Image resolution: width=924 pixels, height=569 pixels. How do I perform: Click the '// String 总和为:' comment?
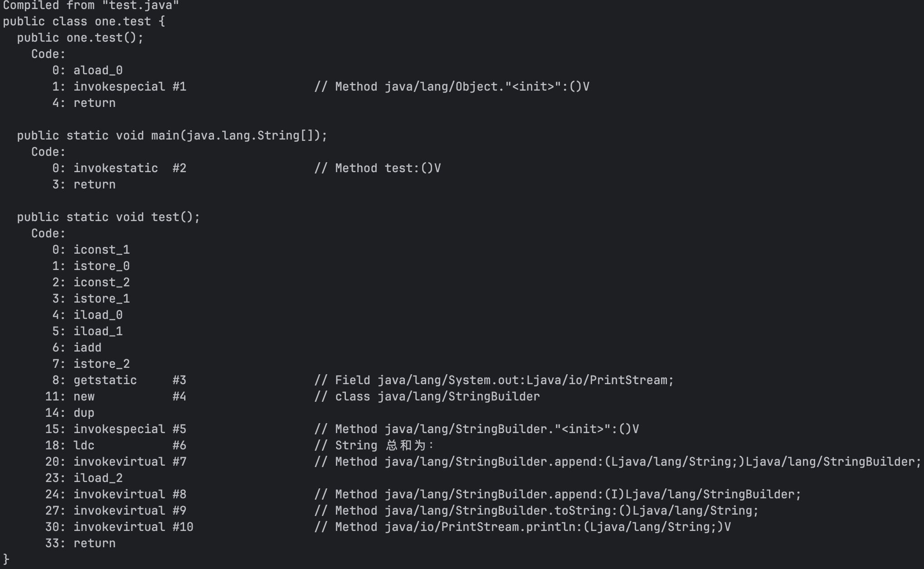[374, 445]
